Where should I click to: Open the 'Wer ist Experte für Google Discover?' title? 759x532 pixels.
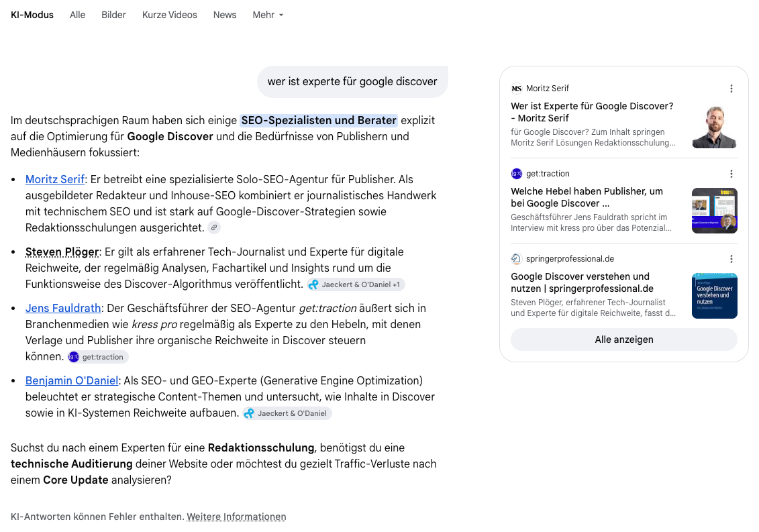click(592, 112)
